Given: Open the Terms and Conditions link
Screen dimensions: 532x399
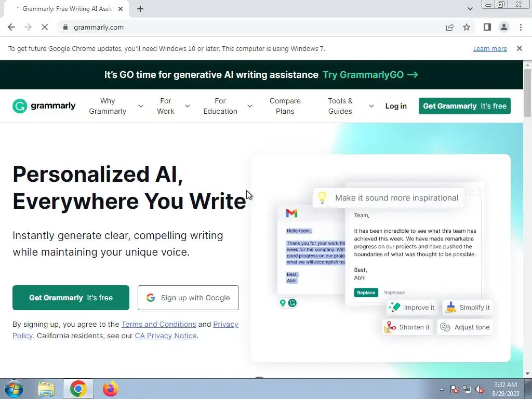Looking at the screenshot, I should (x=159, y=324).
